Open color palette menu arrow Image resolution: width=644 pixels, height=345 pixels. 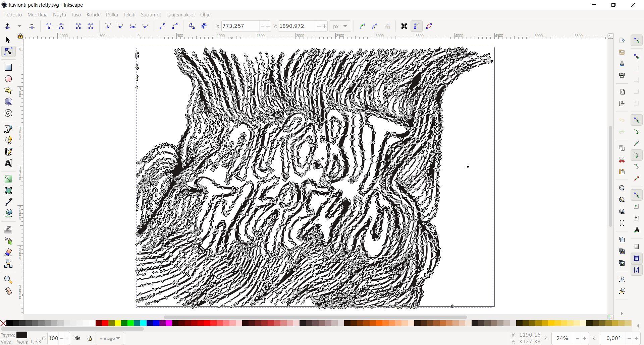tap(638, 326)
